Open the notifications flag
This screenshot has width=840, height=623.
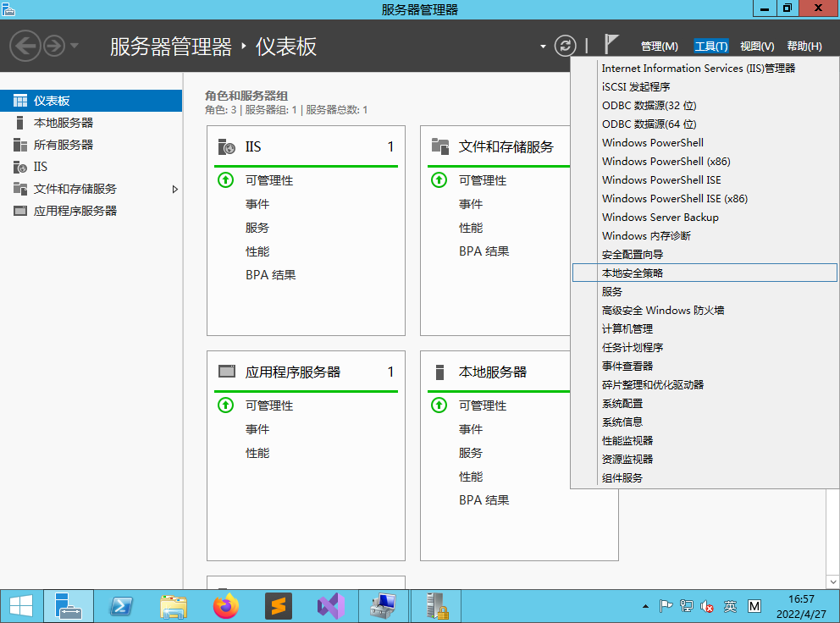coord(611,44)
